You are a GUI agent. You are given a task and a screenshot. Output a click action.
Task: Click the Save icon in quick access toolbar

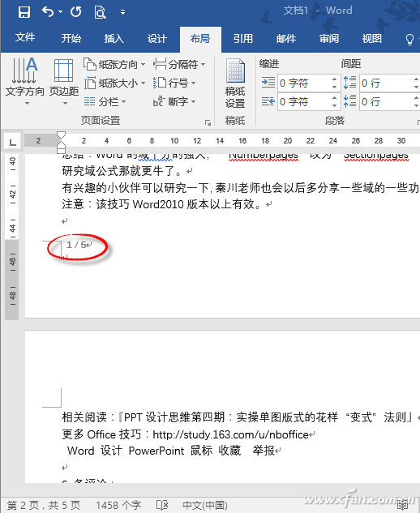point(24,12)
